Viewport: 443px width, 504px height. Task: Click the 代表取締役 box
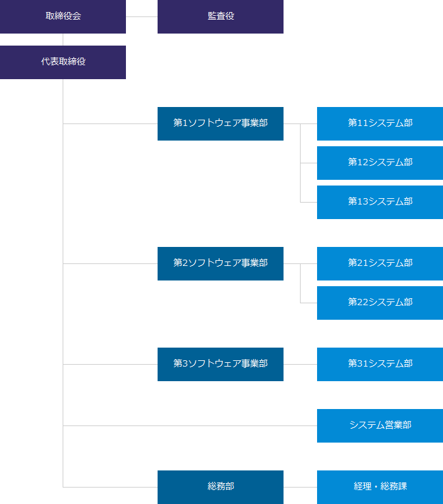(x=63, y=62)
